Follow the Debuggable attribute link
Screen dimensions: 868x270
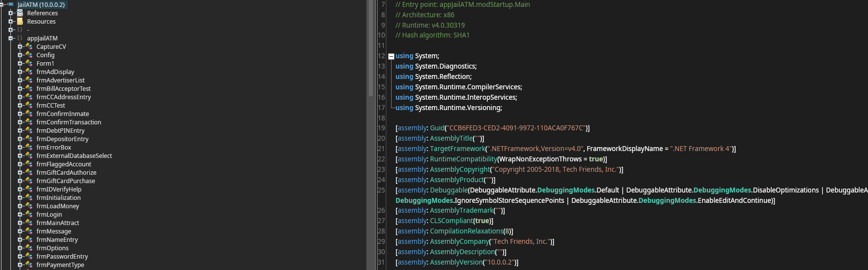449,190
